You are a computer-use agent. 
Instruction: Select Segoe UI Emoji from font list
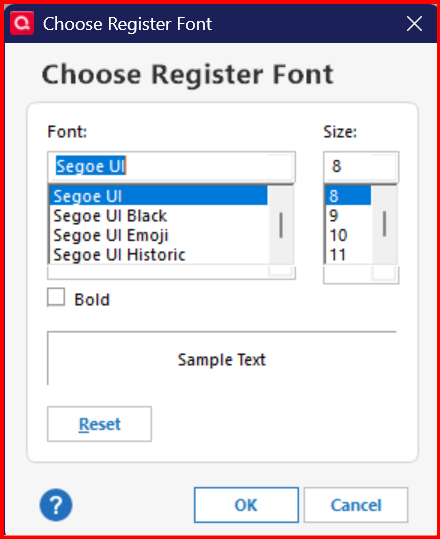click(x=158, y=235)
